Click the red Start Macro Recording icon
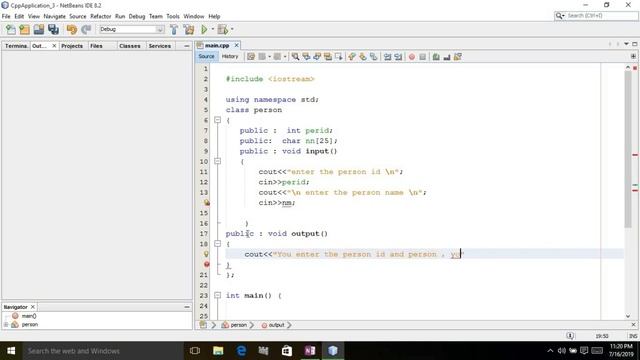This screenshot has height=360, width=640. (x=412, y=57)
